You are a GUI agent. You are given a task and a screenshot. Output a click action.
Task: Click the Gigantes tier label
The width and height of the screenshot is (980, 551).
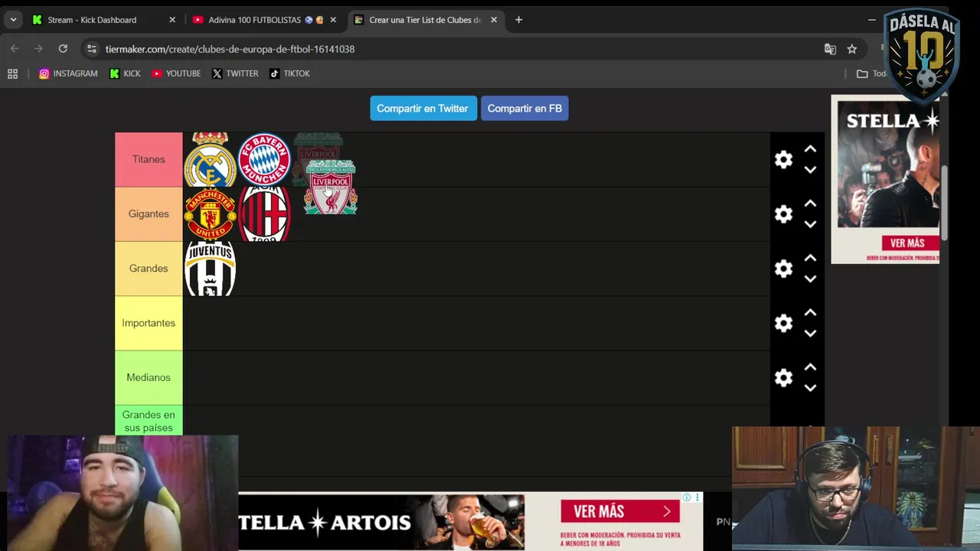click(x=149, y=214)
